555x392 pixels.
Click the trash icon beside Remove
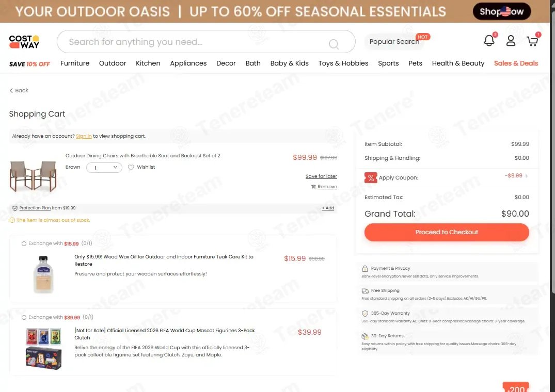pos(313,187)
